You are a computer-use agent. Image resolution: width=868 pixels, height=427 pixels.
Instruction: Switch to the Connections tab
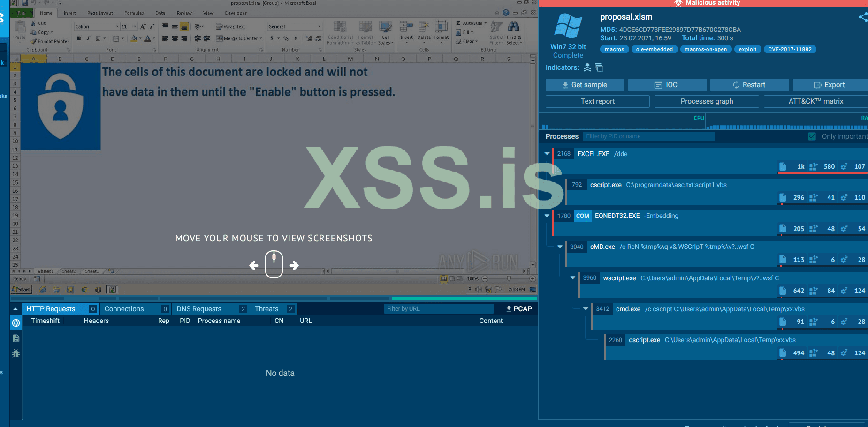(x=136, y=309)
